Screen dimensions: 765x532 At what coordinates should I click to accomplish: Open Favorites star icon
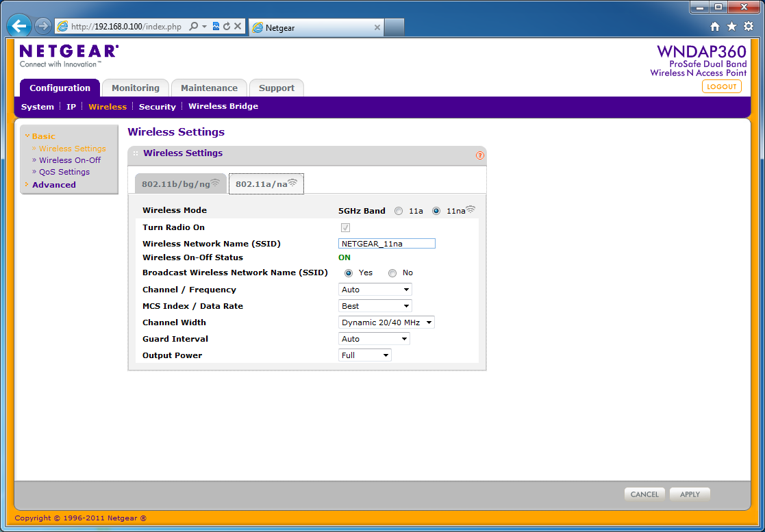(731, 26)
